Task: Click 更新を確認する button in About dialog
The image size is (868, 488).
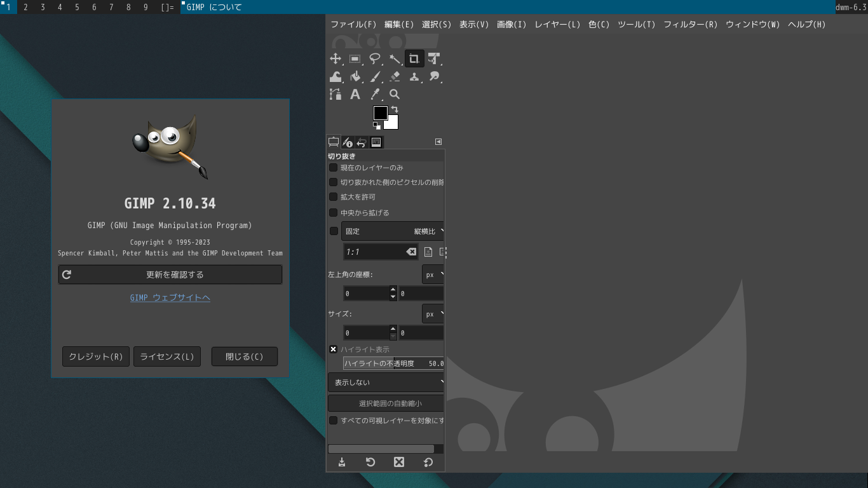Action: pyautogui.click(x=170, y=274)
